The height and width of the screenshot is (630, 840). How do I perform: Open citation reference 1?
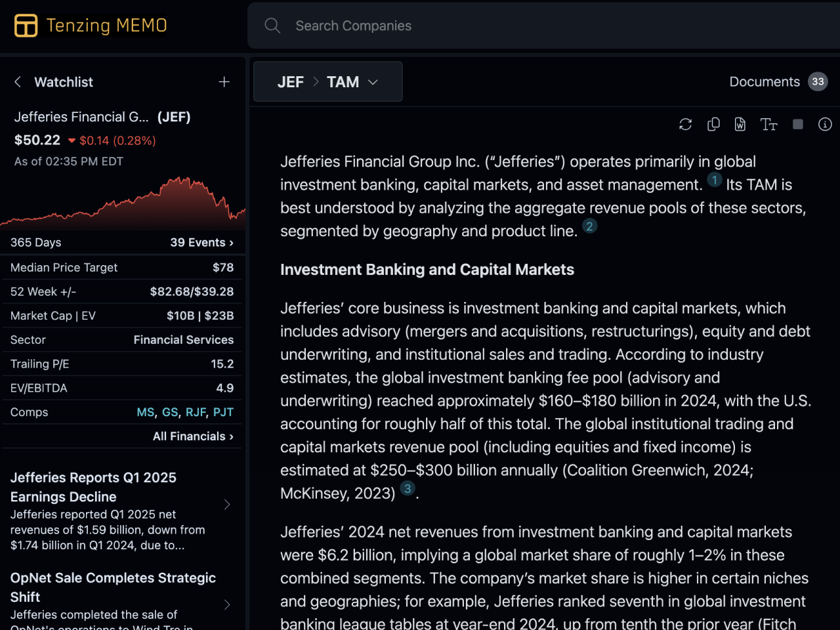click(714, 180)
